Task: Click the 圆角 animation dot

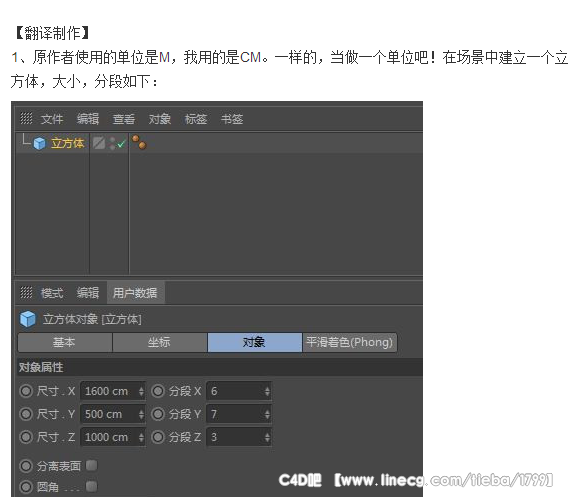Action: pos(26,487)
